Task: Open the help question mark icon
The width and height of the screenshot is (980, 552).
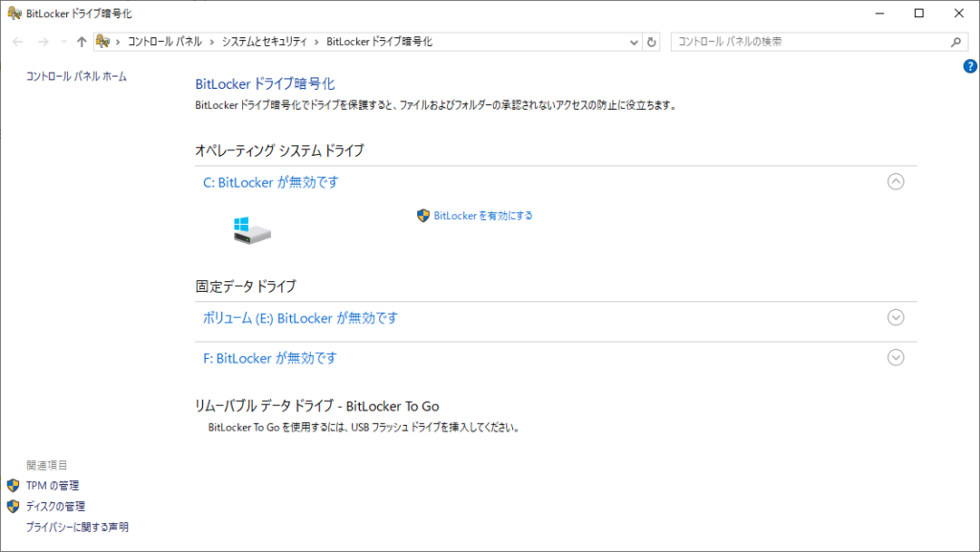Action: click(970, 66)
